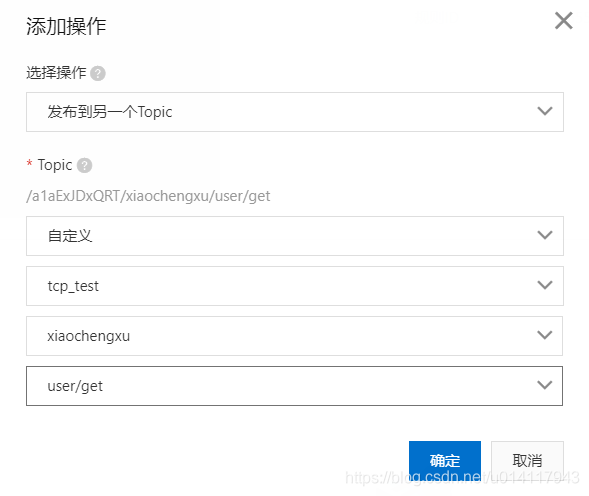The height and width of the screenshot is (496, 589).
Task: Click the blog.csdn.net watermark link
Action: (x=462, y=478)
